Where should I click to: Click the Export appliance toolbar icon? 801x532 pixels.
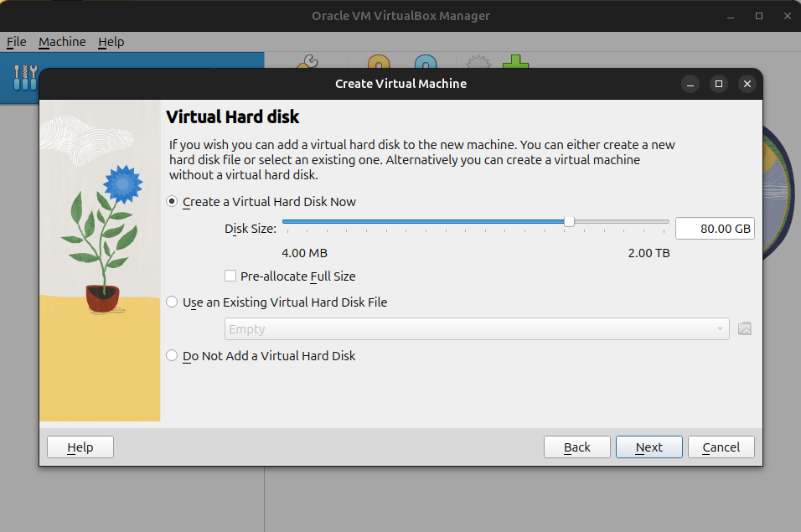click(x=426, y=62)
